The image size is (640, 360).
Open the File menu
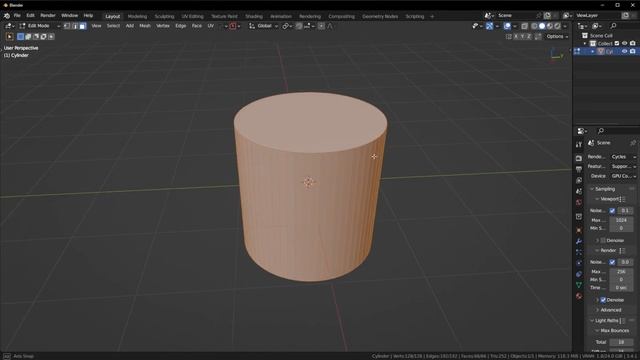coord(17,16)
